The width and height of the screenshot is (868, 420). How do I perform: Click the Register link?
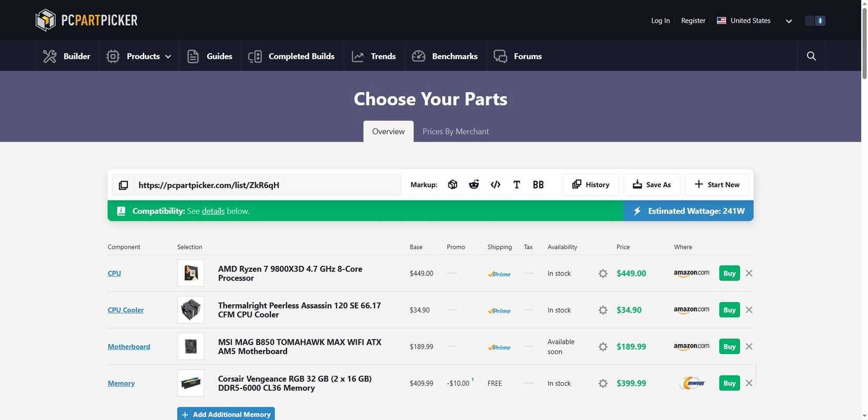pos(693,21)
